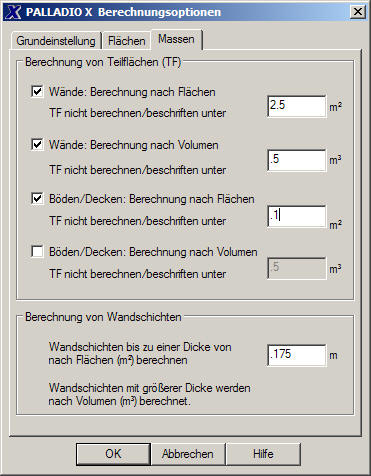Open the Flächen tab
The image size is (371, 476).
[x=127, y=41]
